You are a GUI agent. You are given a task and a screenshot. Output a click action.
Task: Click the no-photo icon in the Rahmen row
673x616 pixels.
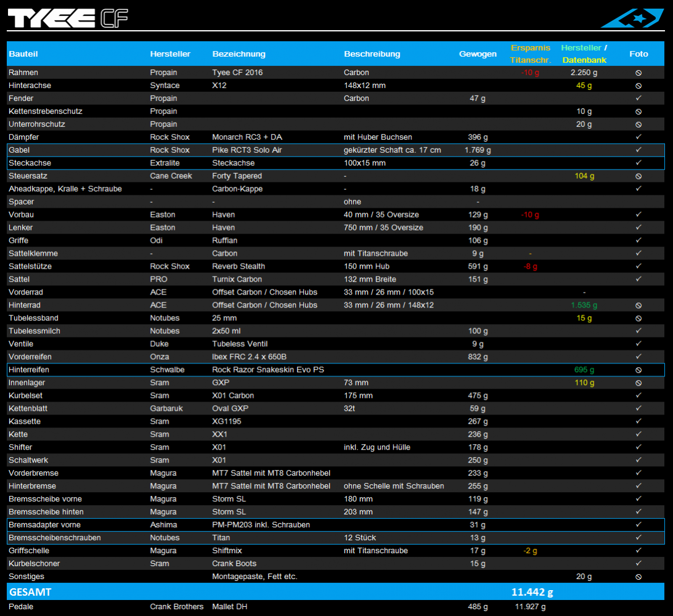(638, 73)
